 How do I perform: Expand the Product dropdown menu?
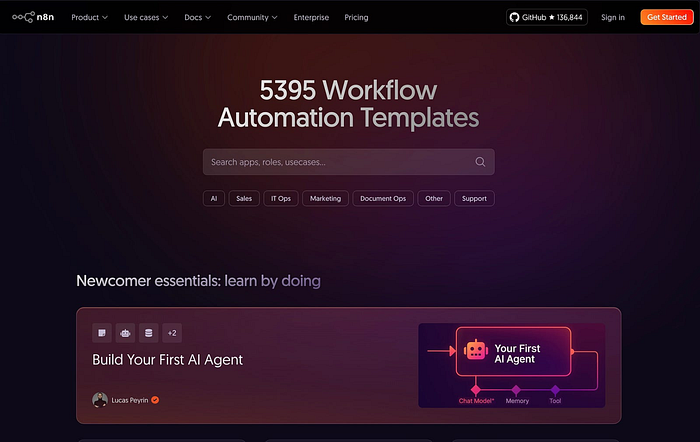coord(89,17)
